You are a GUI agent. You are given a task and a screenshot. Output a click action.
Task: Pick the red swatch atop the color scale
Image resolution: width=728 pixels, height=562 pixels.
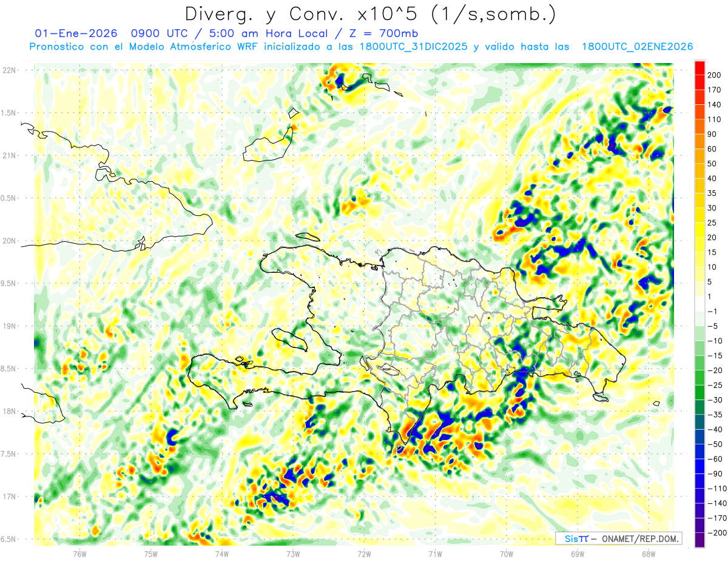[699, 68]
